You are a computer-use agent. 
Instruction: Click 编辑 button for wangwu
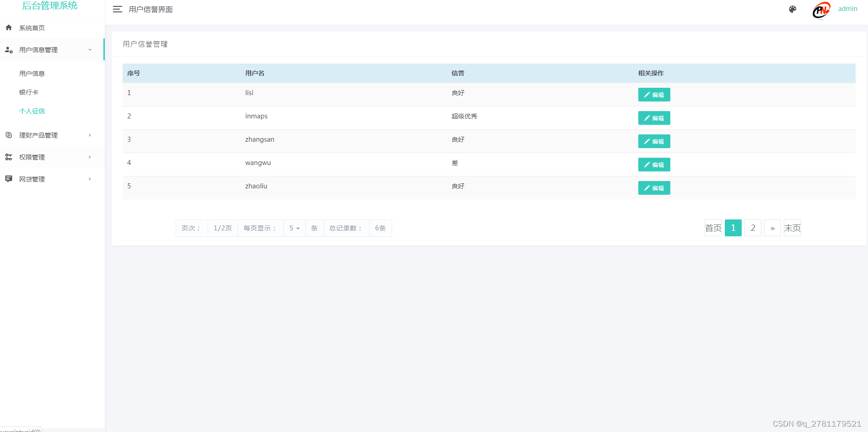(x=654, y=165)
